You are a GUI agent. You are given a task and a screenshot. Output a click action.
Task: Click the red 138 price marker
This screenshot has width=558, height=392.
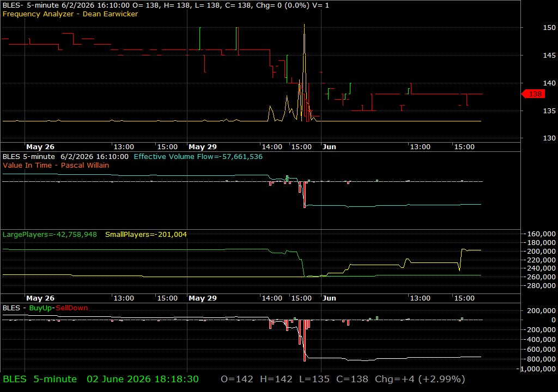(x=533, y=94)
